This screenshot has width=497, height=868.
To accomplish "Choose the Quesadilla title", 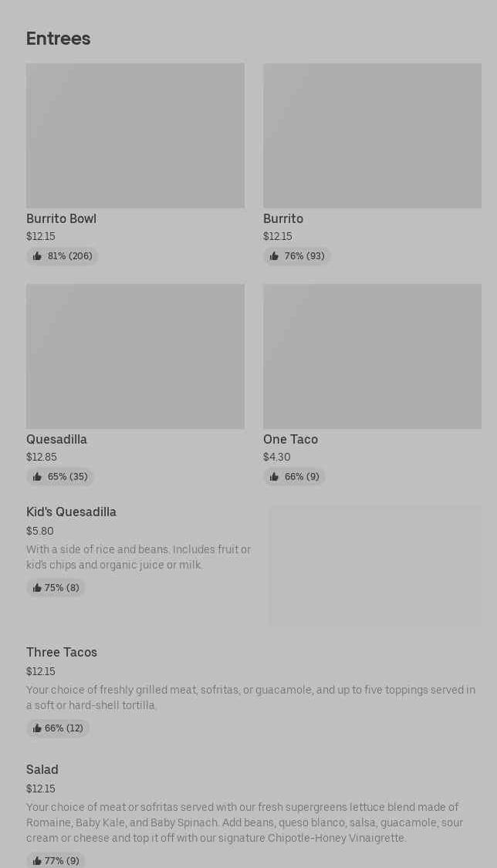I will [x=56, y=440].
